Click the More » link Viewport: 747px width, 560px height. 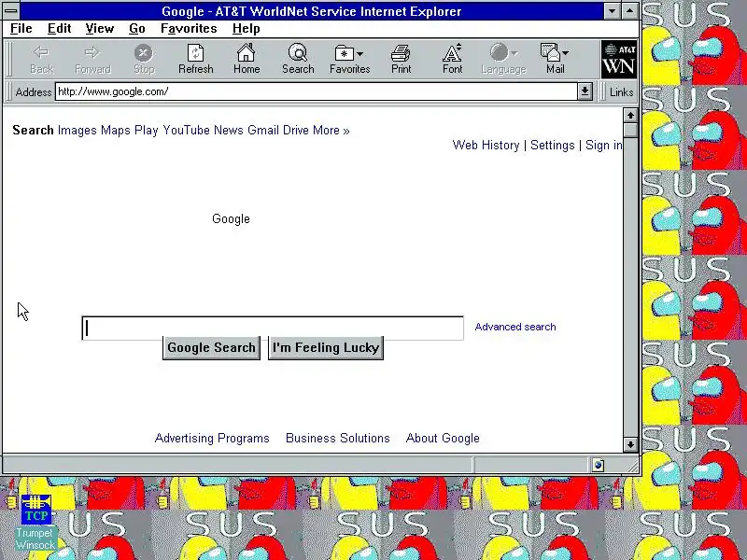[x=331, y=131]
